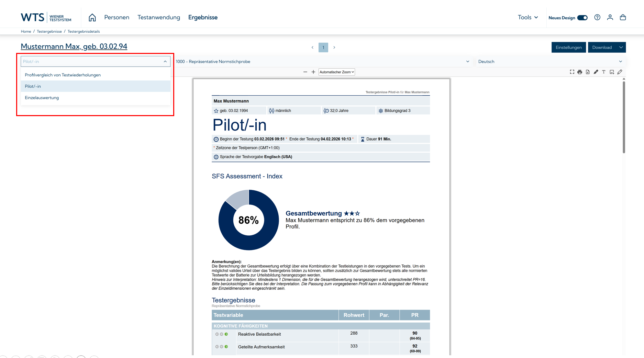This screenshot has width=644, height=358.
Task: Select Einzelauswertung from the list
Action: 42,98
